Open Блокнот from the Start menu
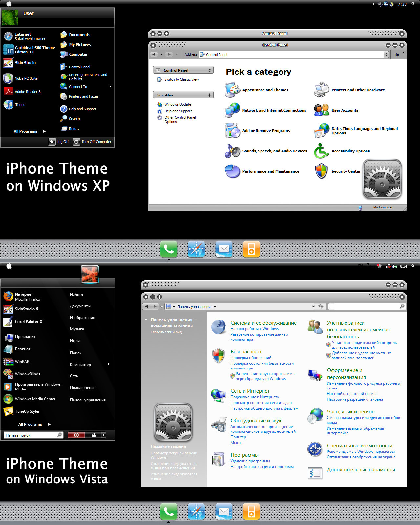The image size is (420, 525). tap(17, 349)
